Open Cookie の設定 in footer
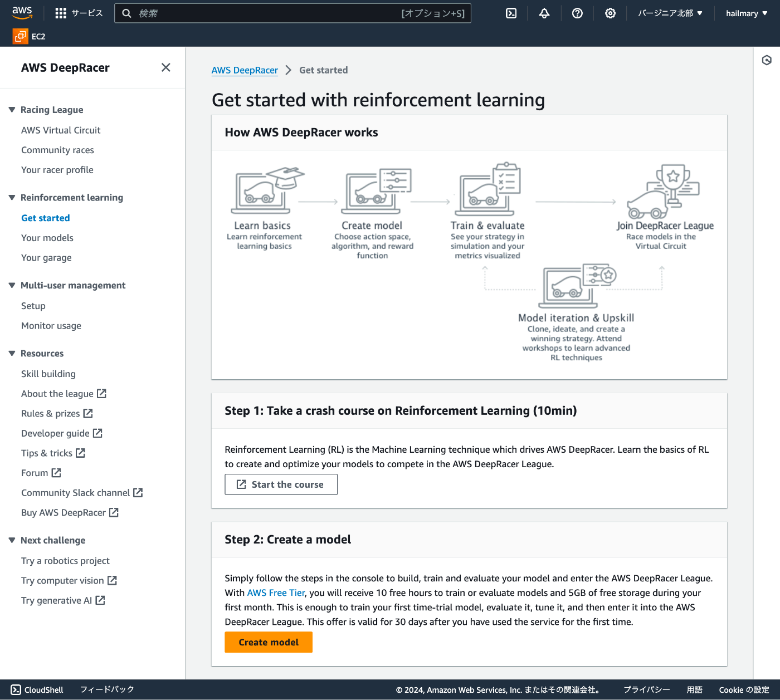 coord(744,689)
